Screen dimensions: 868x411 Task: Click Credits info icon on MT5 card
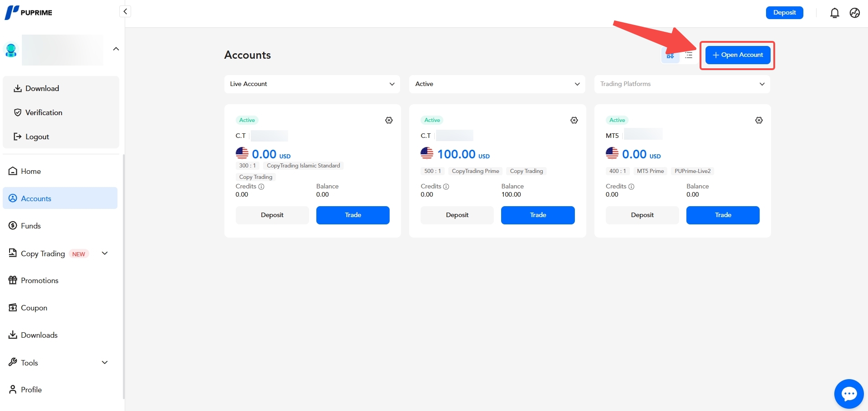click(631, 187)
